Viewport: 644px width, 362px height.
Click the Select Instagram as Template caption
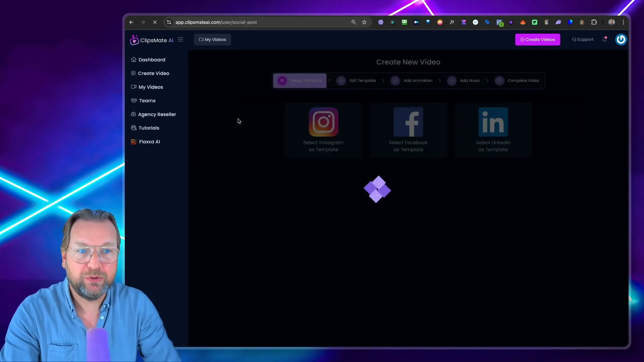click(x=323, y=146)
